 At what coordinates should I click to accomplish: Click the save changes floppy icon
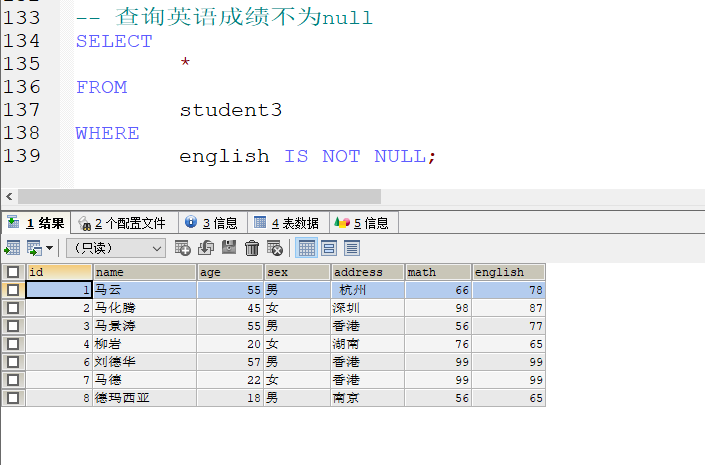[x=229, y=247]
